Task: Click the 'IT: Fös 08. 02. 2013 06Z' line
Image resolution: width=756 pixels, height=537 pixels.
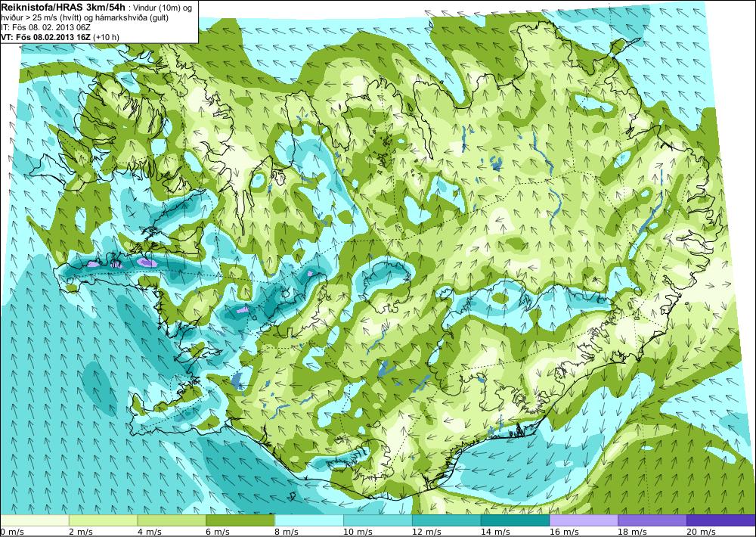Action: pyautogui.click(x=46, y=27)
